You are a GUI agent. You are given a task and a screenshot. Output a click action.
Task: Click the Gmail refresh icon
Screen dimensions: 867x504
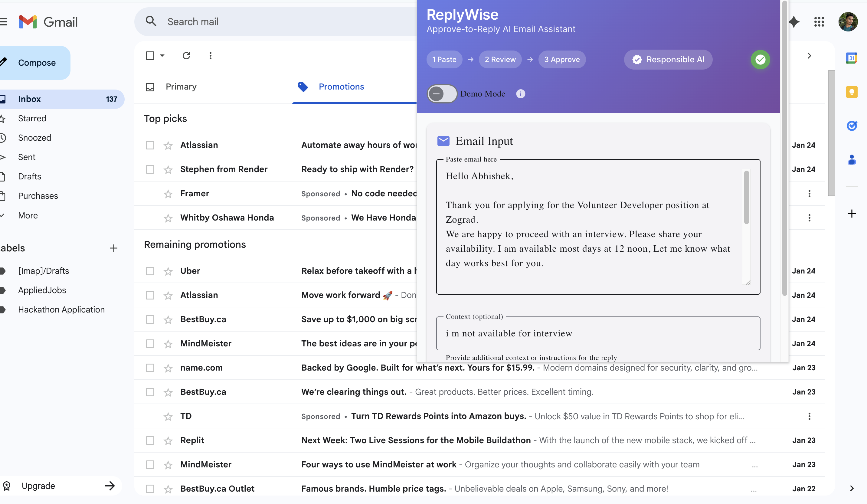[x=186, y=55]
